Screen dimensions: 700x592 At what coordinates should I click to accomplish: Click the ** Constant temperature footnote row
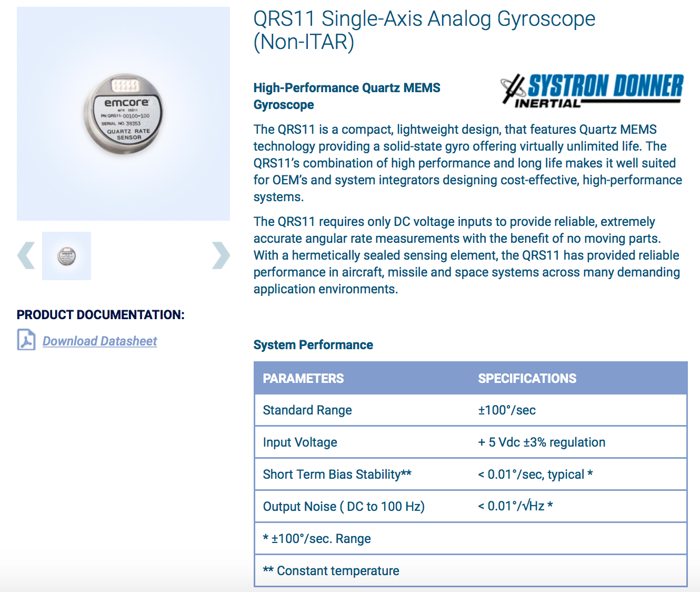tap(471, 571)
